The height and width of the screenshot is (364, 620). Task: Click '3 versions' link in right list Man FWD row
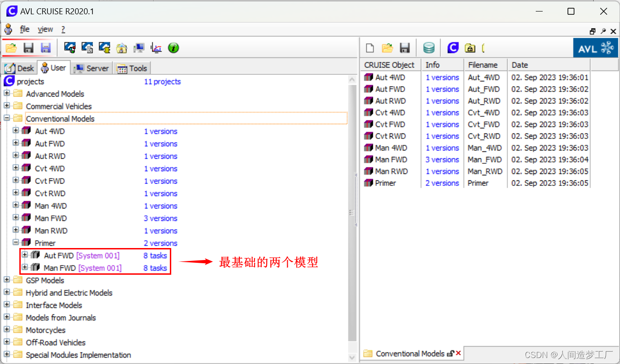click(x=442, y=160)
